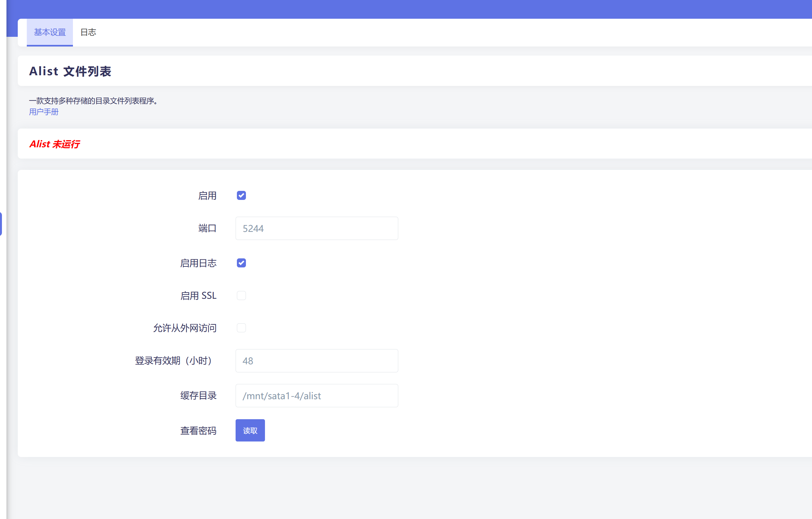Click the 启用 SSL label text
The width and height of the screenshot is (812, 519).
click(x=198, y=296)
